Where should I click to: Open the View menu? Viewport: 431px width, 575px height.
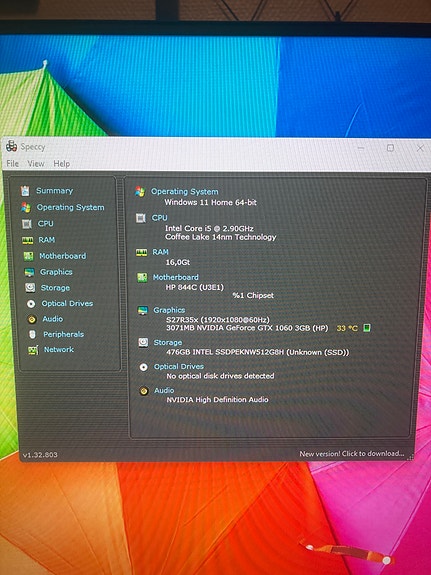pos(36,164)
